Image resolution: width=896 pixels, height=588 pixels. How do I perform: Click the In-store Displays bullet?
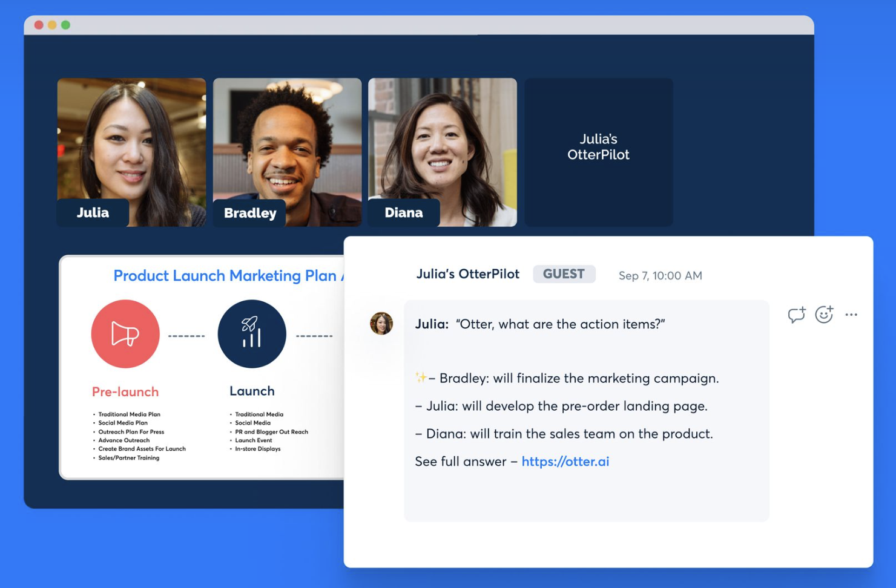[257, 449]
